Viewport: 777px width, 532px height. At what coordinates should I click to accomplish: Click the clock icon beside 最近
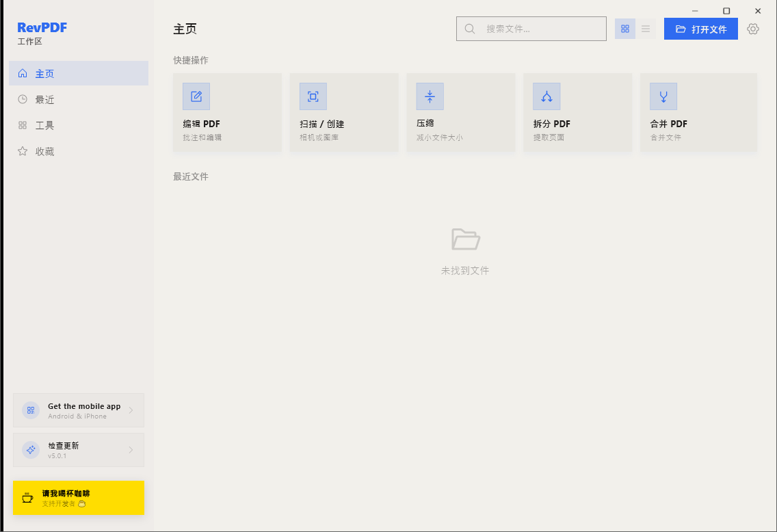[23, 100]
